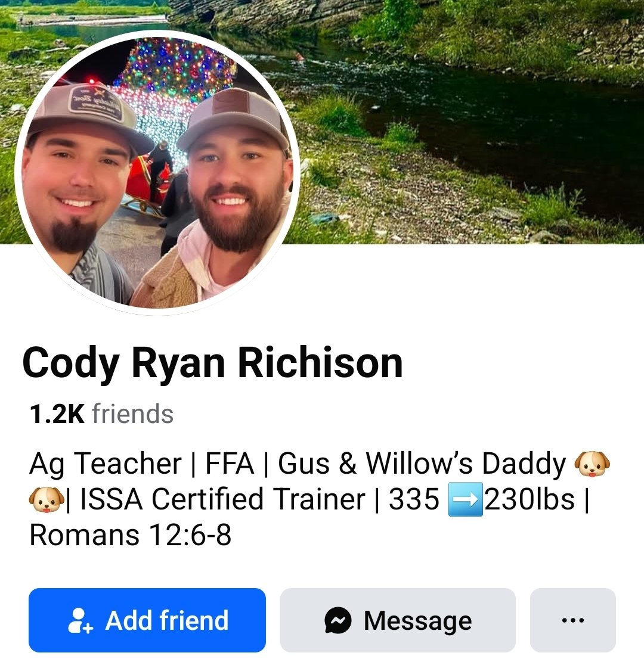
Task: Click the person-plus icon in Add friend
Action: [80, 621]
